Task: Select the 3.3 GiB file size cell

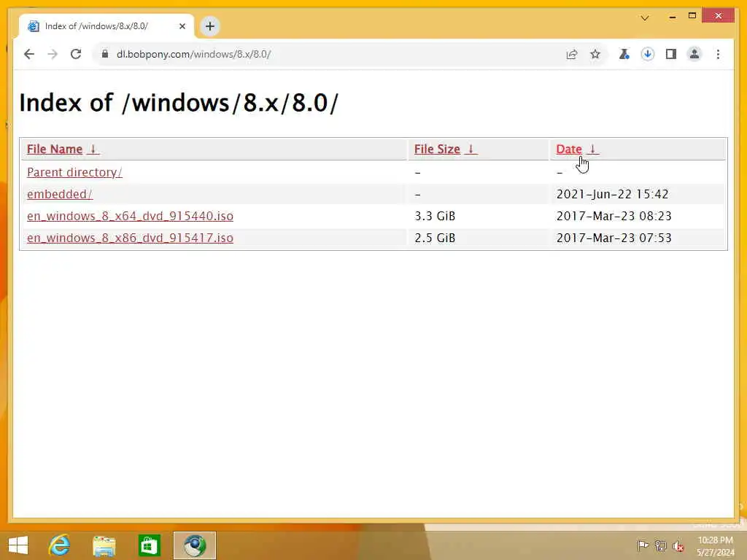Action: coord(435,216)
